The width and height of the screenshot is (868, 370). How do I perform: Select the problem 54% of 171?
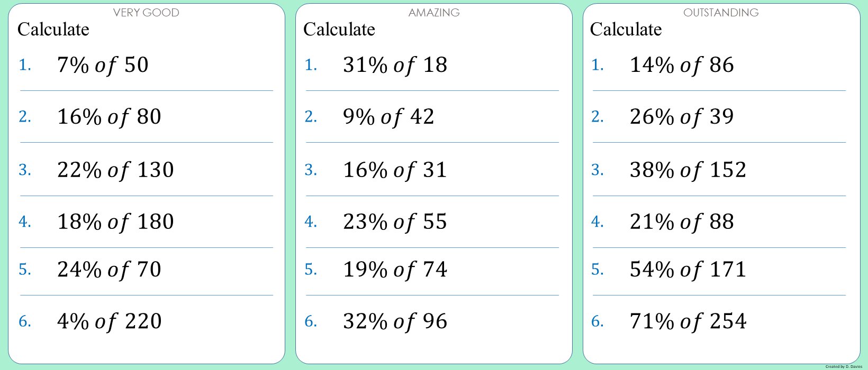tap(688, 270)
